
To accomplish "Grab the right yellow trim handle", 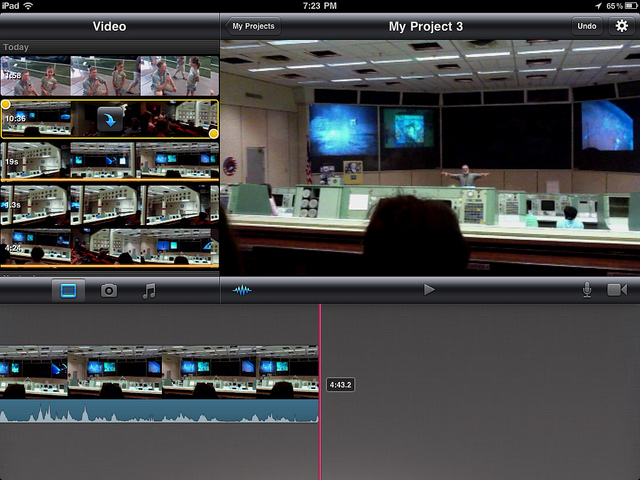I will [x=213, y=134].
